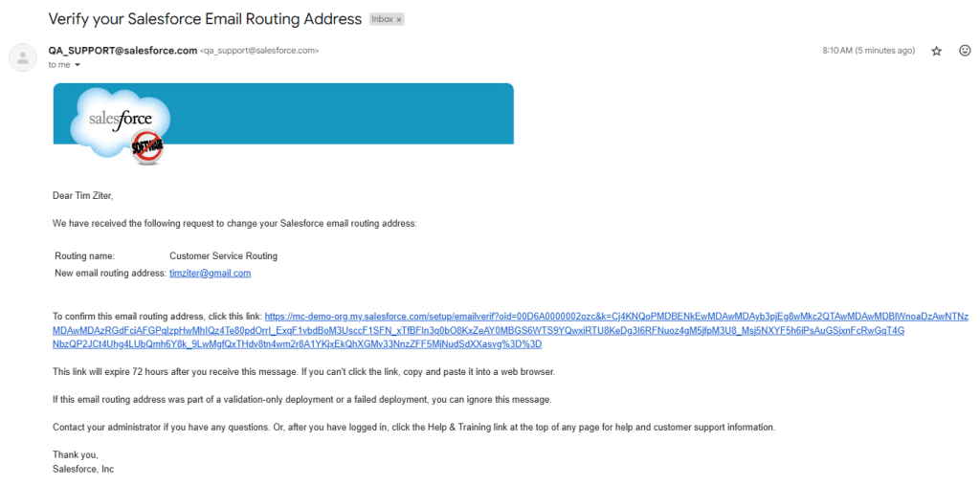Star this Salesforce verification email

937,51
